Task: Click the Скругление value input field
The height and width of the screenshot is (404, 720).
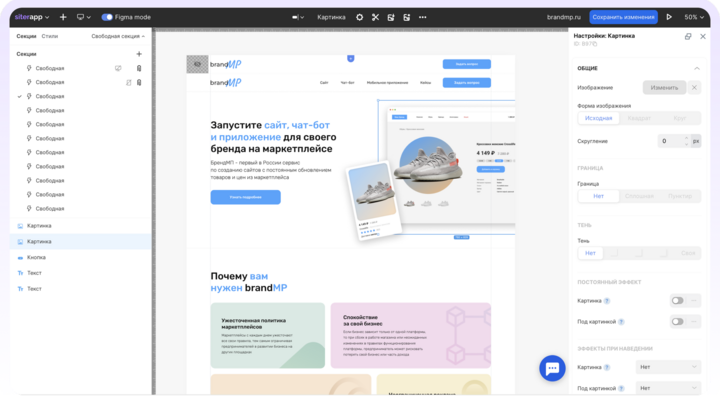Action: (x=664, y=141)
